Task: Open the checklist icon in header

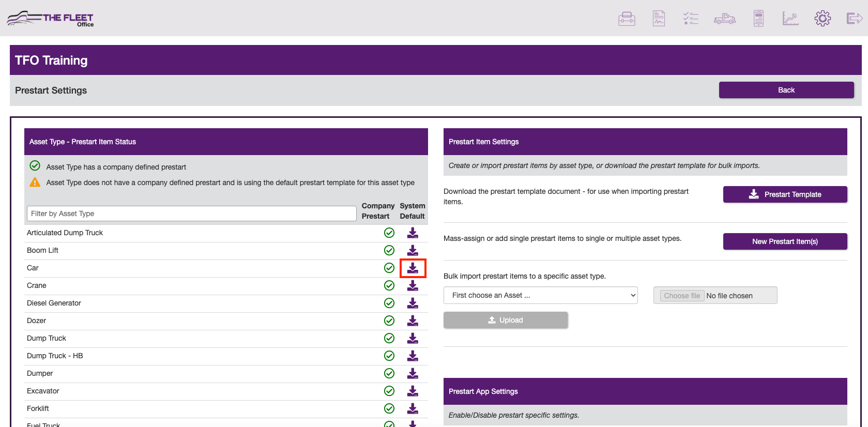Action: (x=691, y=19)
